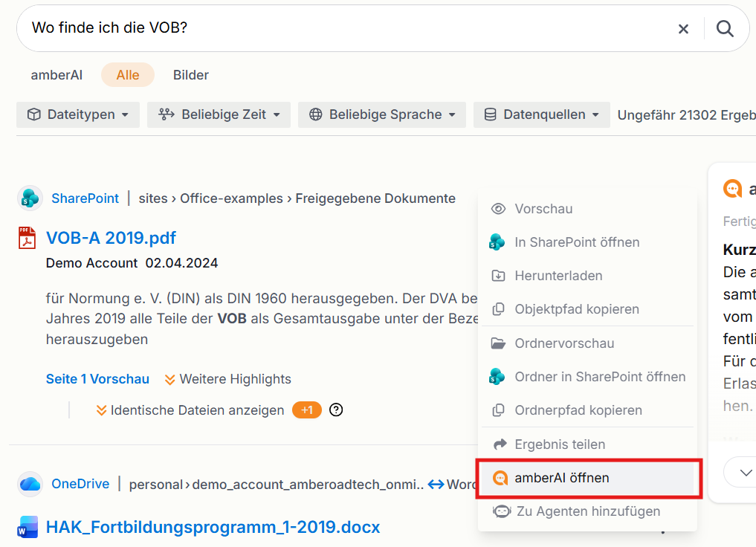This screenshot has width=756, height=547.
Task: Open the Datenquellen filter dropdown
Action: pyautogui.click(x=542, y=114)
